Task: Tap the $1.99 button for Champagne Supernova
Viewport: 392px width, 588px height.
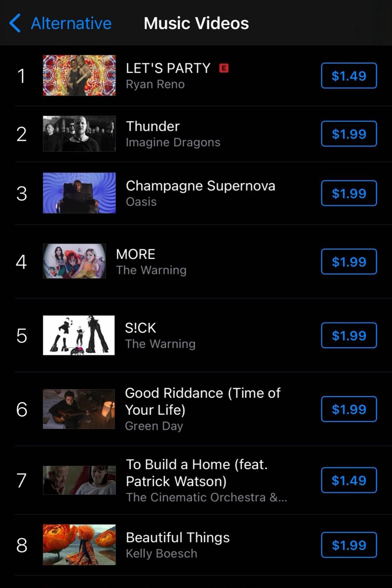Action: click(x=349, y=193)
